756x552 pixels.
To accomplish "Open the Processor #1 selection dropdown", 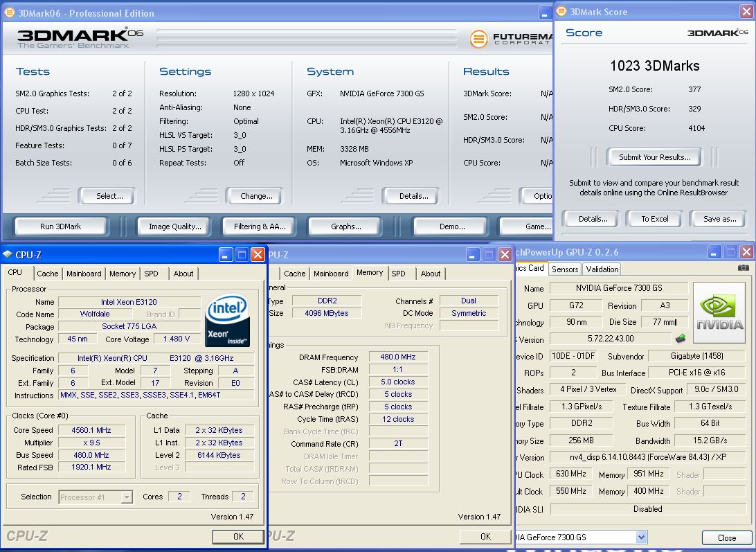I will point(127,497).
